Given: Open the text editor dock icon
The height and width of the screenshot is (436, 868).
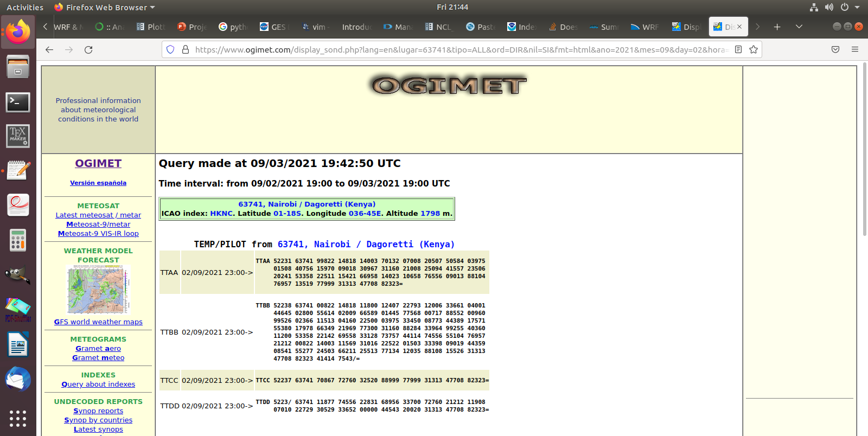Looking at the screenshot, I should (x=18, y=170).
